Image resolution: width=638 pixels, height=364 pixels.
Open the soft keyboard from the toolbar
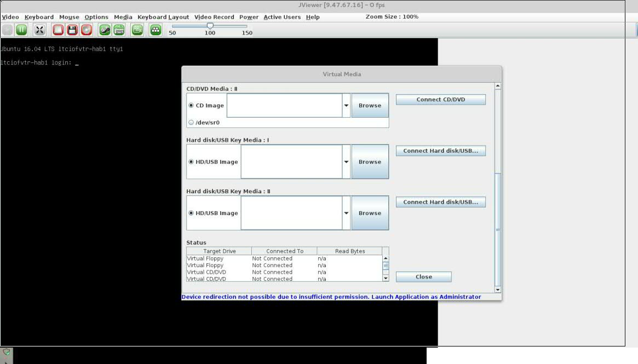[x=119, y=30]
